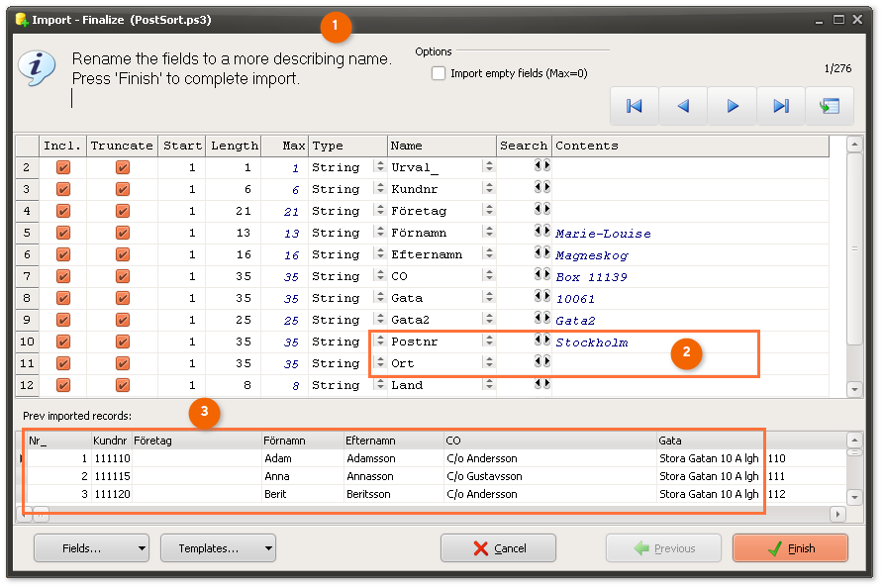Click Efternamn header in previous records
The width and height of the screenshot is (883, 588).
coord(393,441)
